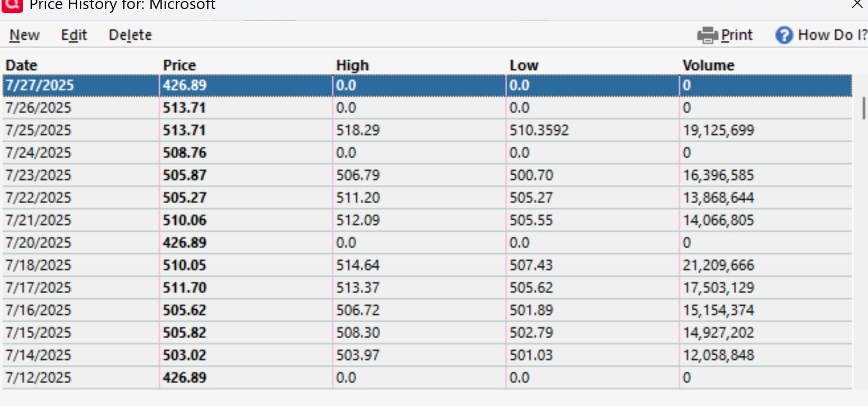Viewport: 868px width, 406px height.
Task: Click the Quicken logo icon in title bar
Action: pyautogui.click(x=12, y=5)
